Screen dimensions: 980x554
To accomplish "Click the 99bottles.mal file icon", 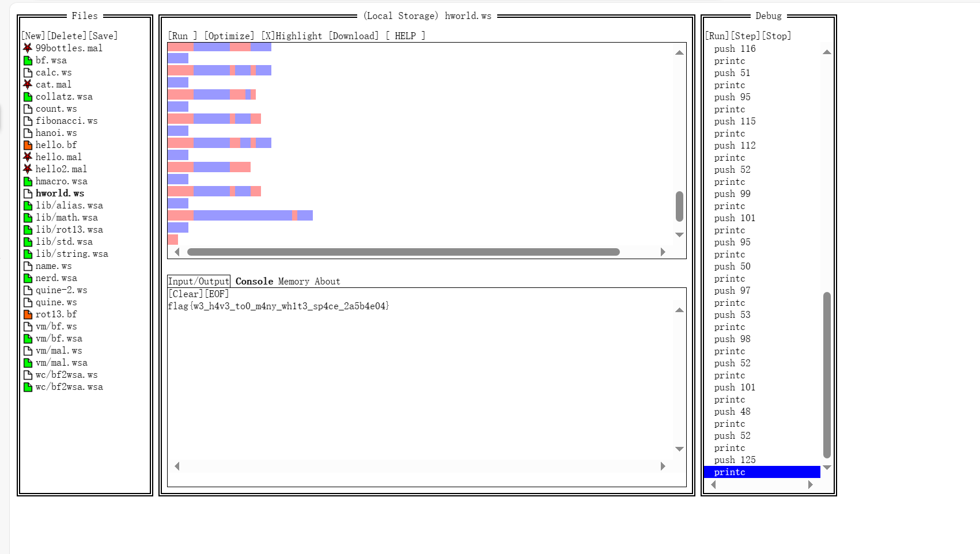I will click(28, 48).
